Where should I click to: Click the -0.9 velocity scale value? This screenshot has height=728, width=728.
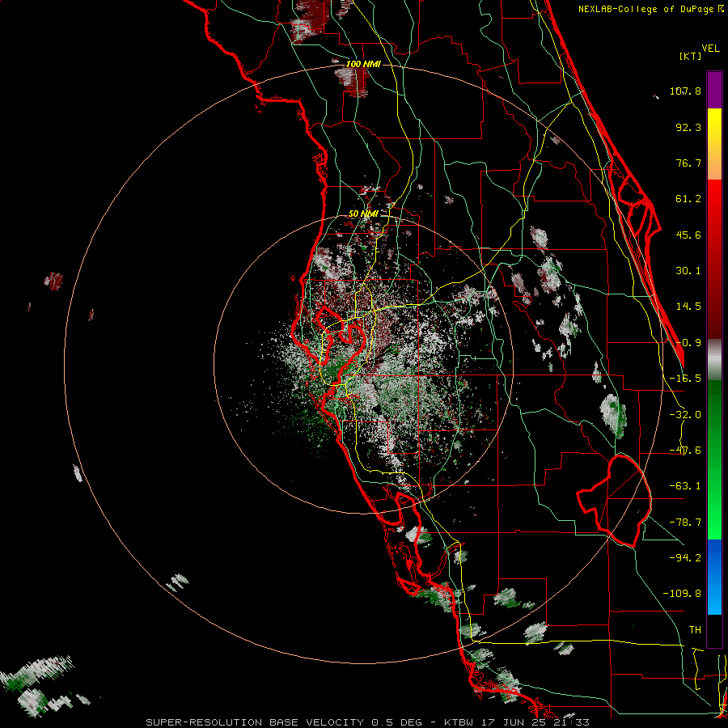tap(688, 343)
